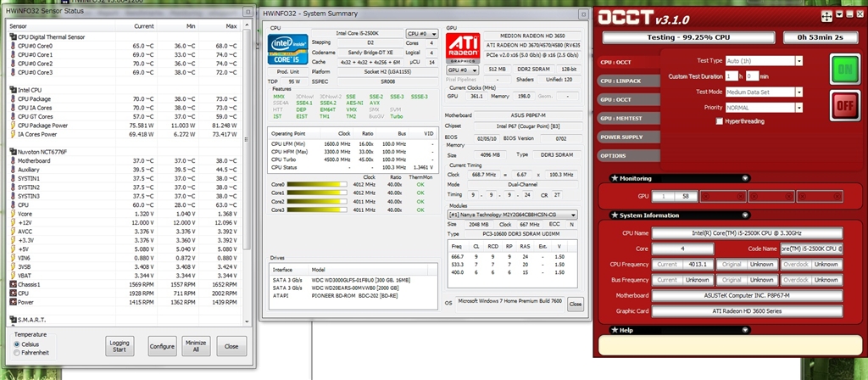Click the OCCT down-arrow menu icon
868x380 pixels.
pos(840,14)
